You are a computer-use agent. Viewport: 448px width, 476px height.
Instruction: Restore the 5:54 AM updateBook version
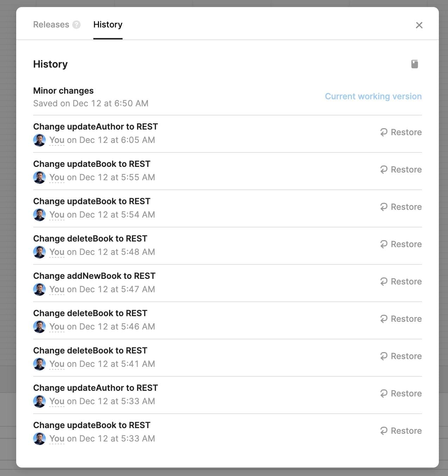pos(401,207)
